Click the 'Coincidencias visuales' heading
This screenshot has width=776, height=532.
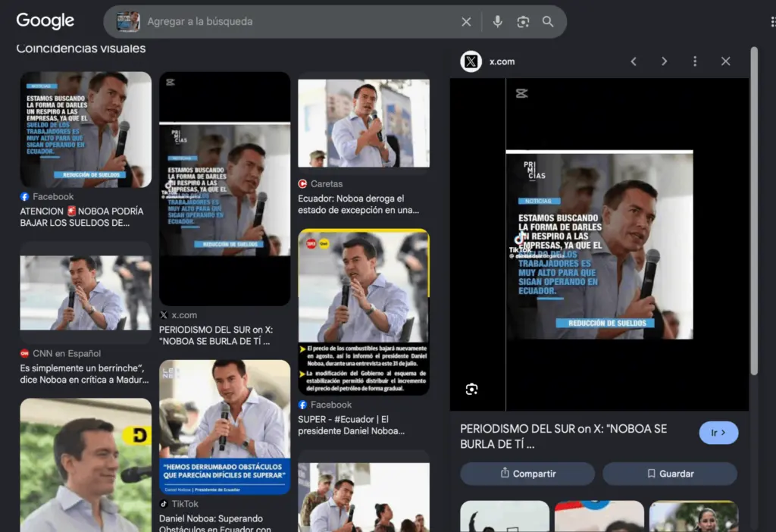click(x=80, y=49)
